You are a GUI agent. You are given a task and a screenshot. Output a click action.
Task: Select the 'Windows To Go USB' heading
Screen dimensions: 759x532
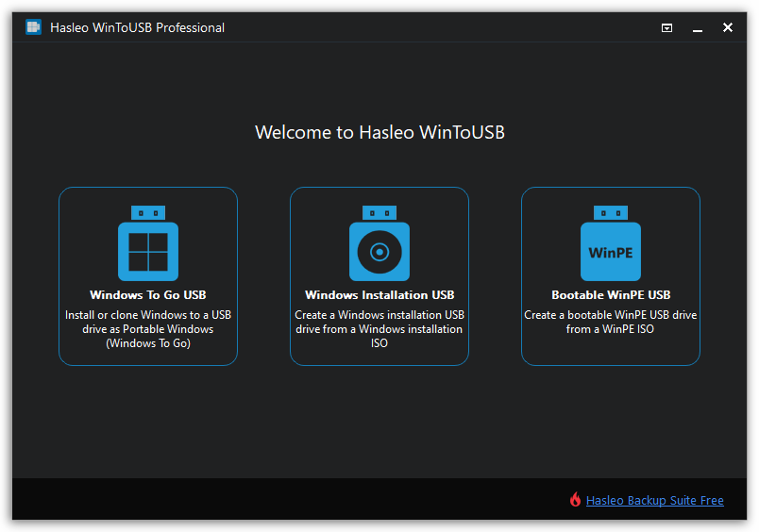148,295
